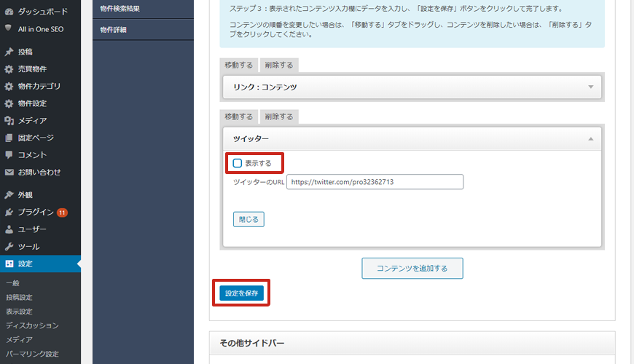Click the Dashboard gauge icon
This screenshot has width=634, height=364.
9,12
